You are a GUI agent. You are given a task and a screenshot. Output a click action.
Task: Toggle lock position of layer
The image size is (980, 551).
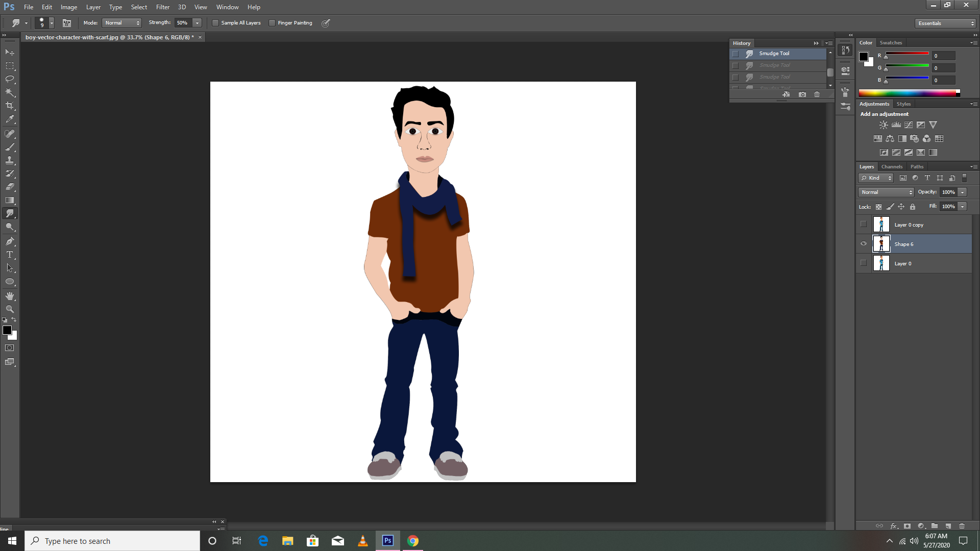(x=901, y=207)
